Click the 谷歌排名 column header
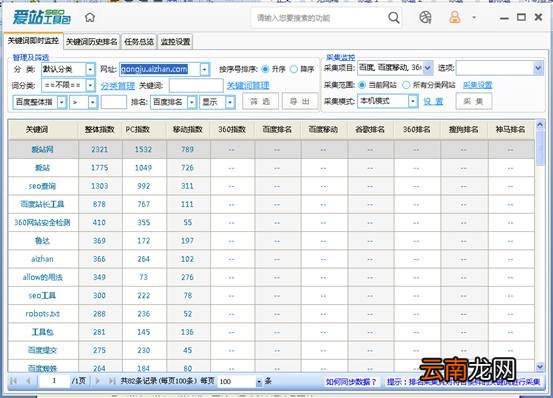Screen dimensions: 553x398 (370, 129)
